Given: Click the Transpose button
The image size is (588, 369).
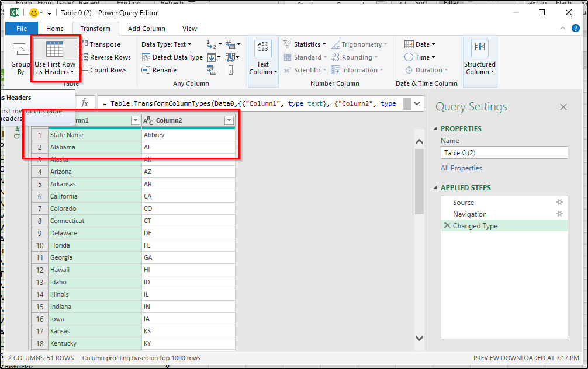Looking at the screenshot, I should pyautogui.click(x=100, y=44).
